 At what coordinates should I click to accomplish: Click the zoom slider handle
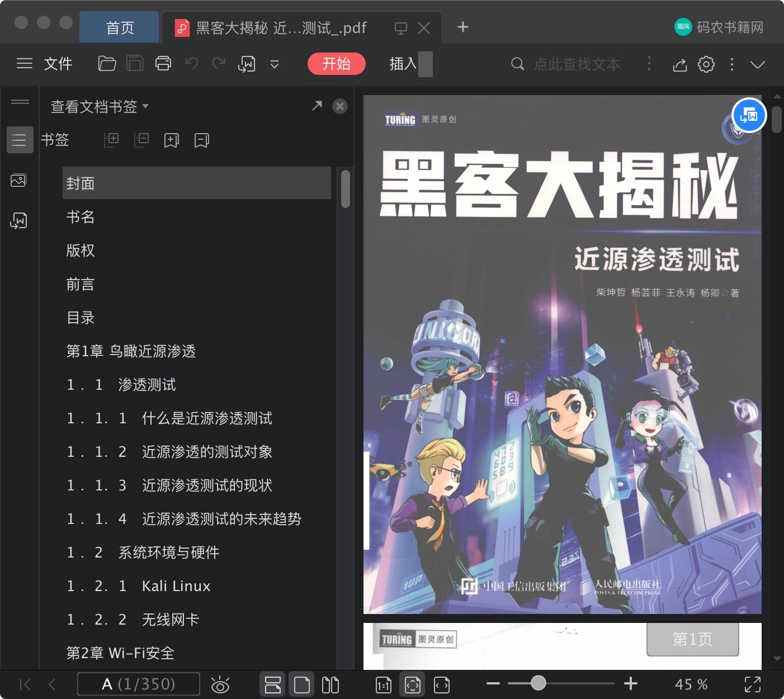pyautogui.click(x=538, y=683)
